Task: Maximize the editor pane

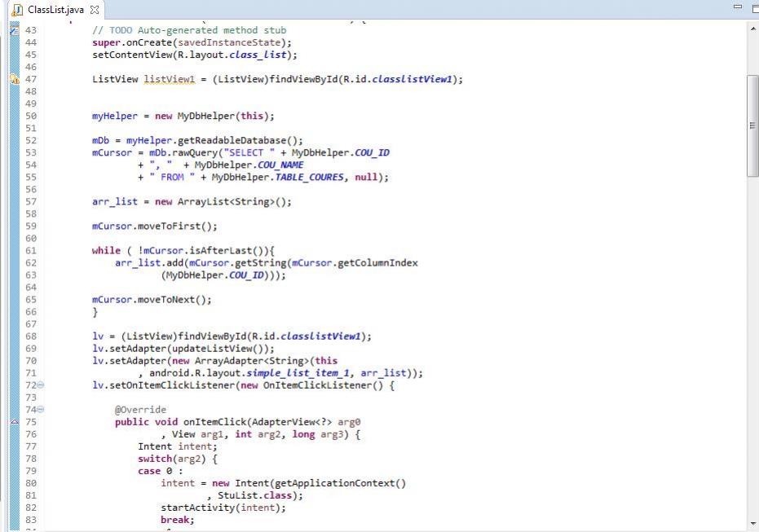Action: click(755, 9)
